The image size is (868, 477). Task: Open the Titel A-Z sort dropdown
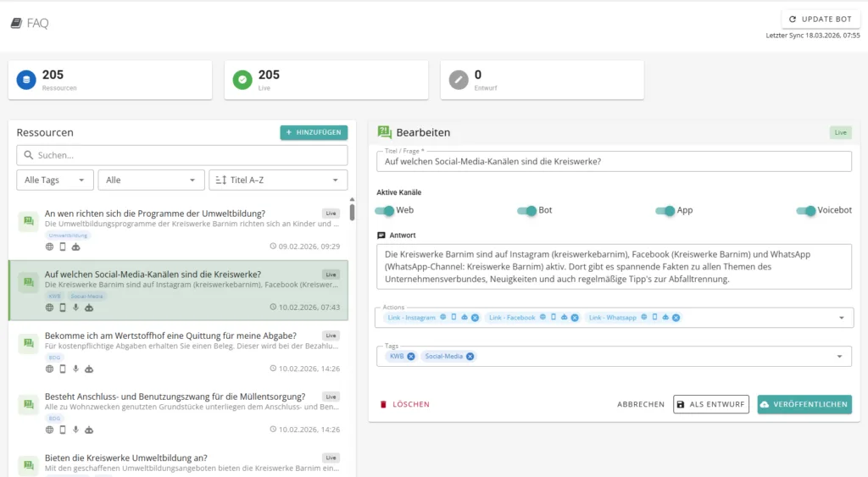click(x=278, y=180)
